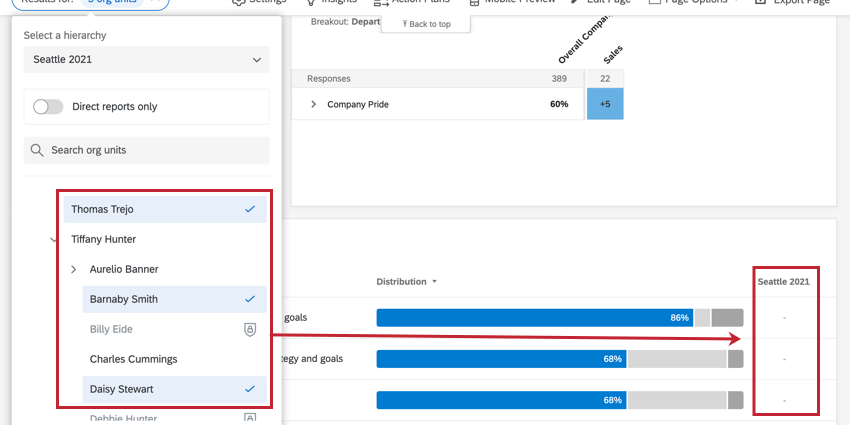Click the checkmark beside Daisy Stewart
Viewport: 850px width, 425px height.
coord(250,389)
